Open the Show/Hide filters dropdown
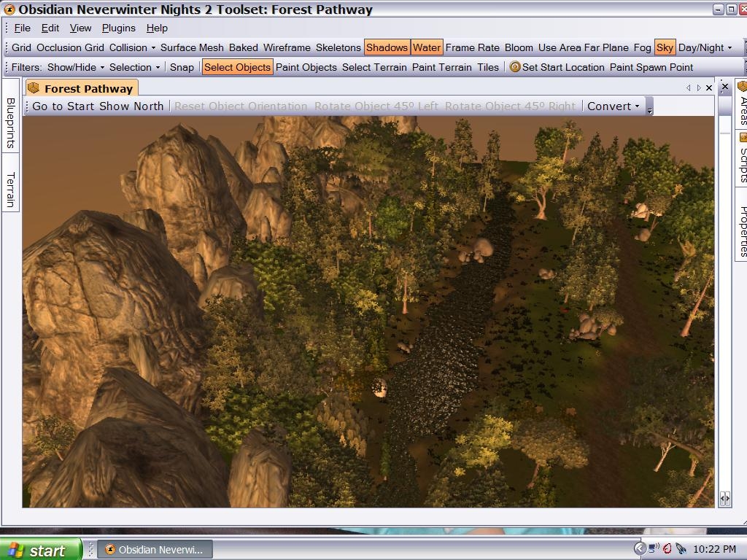This screenshot has height=560, width=747. [76, 67]
